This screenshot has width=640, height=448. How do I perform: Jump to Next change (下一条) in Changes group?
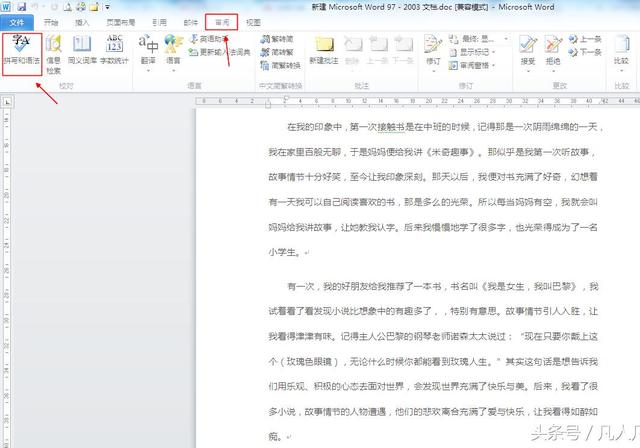click(585, 52)
